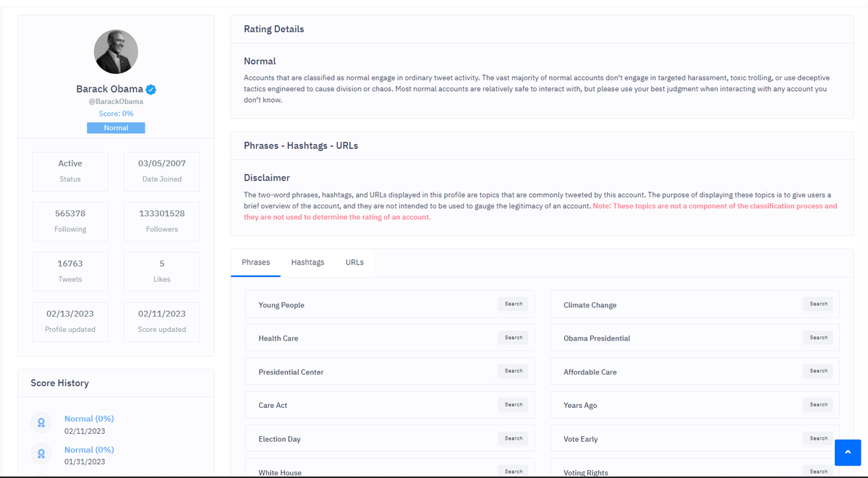Image resolution: width=868 pixels, height=478 pixels.
Task: Click the scroll-to-top arrow button
Action: 848,453
